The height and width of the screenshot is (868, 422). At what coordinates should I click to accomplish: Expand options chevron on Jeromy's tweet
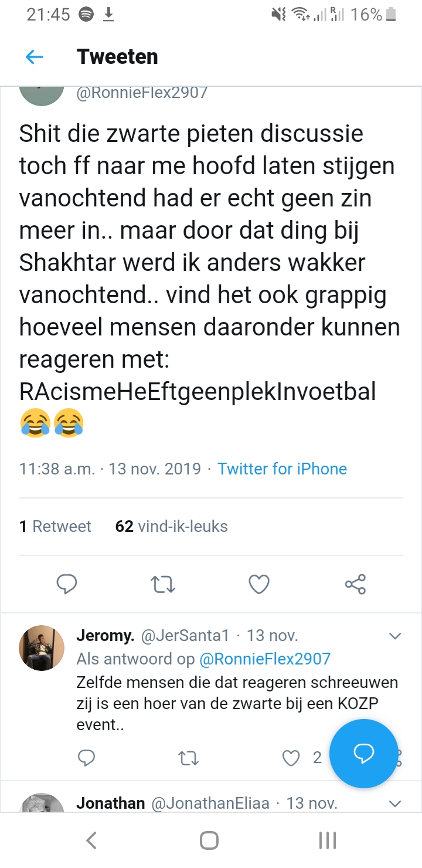pos(395,636)
